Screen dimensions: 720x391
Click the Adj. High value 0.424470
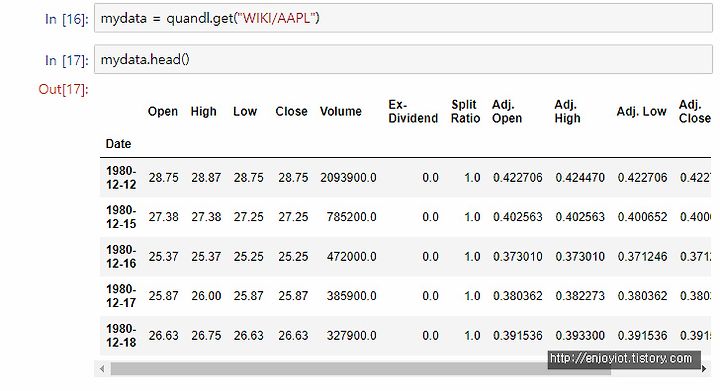pos(580,178)
